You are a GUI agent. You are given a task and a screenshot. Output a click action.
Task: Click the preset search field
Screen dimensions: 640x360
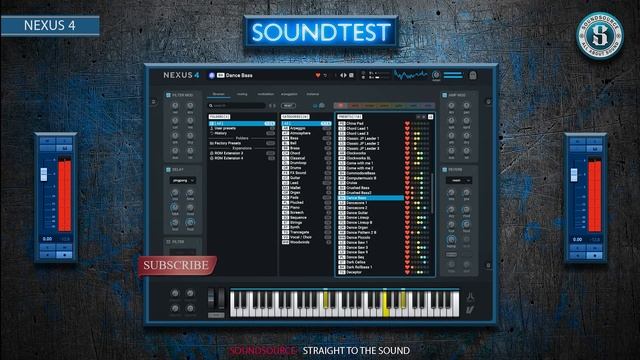pos(237,106)
